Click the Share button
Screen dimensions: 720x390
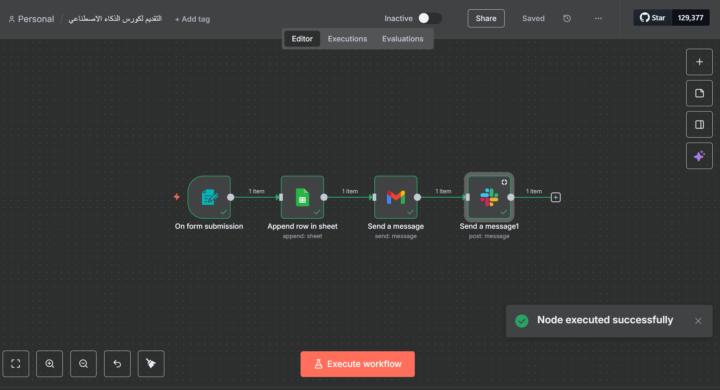point(486,18)
